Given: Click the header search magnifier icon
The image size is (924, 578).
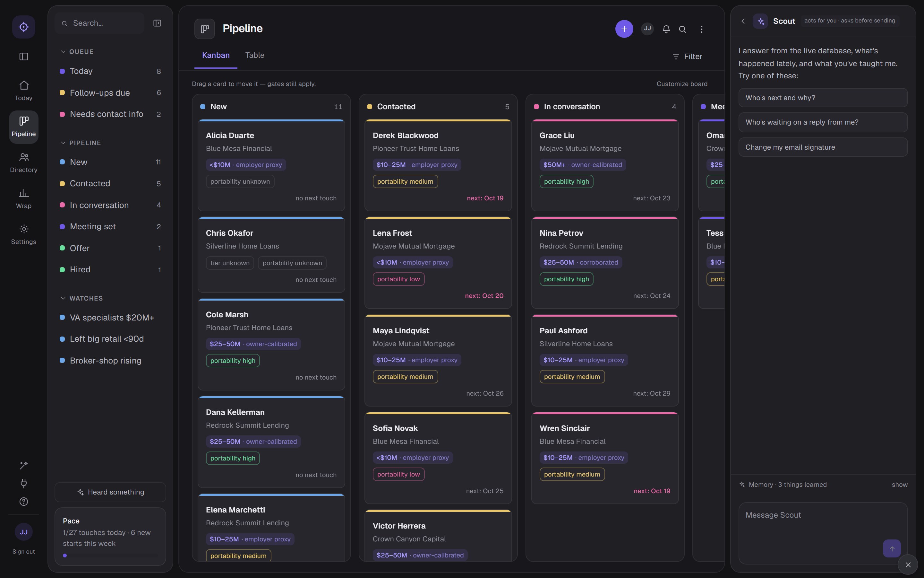Looking at the screenshot, I should [x=682, y=29].
